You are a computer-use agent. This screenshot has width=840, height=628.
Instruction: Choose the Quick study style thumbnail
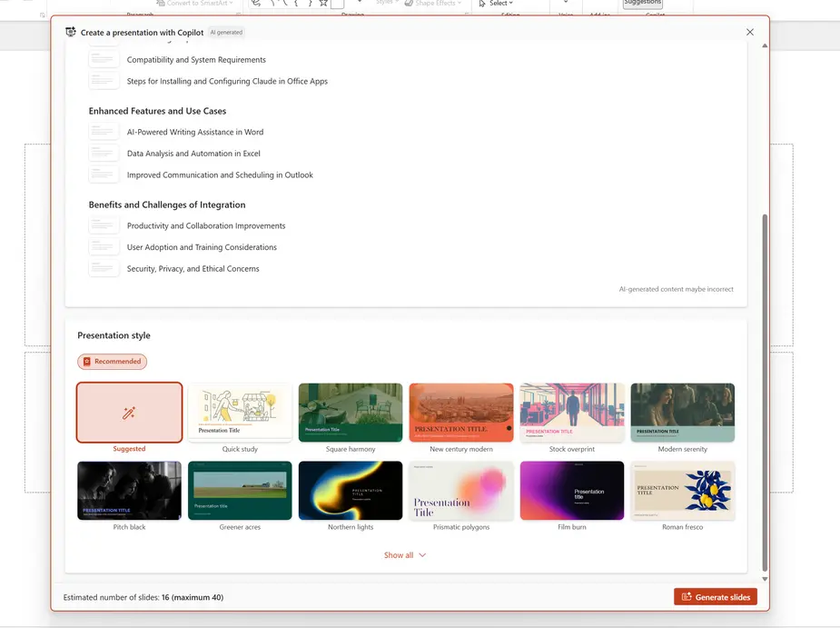point(240,413)
